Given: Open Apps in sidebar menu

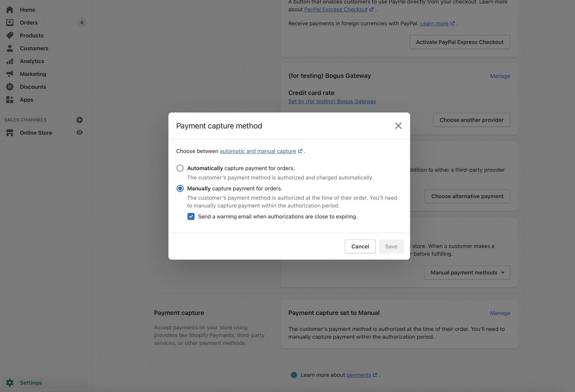Looking at the screenshot, I should point(26,100).
